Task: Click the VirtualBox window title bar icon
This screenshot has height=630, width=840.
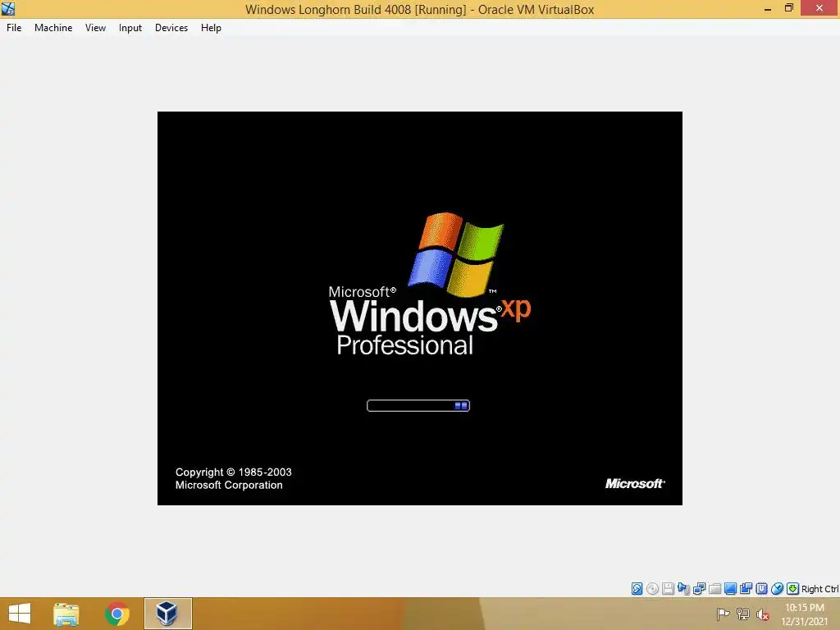Action: pyautogui.click(x=8, y=8)
